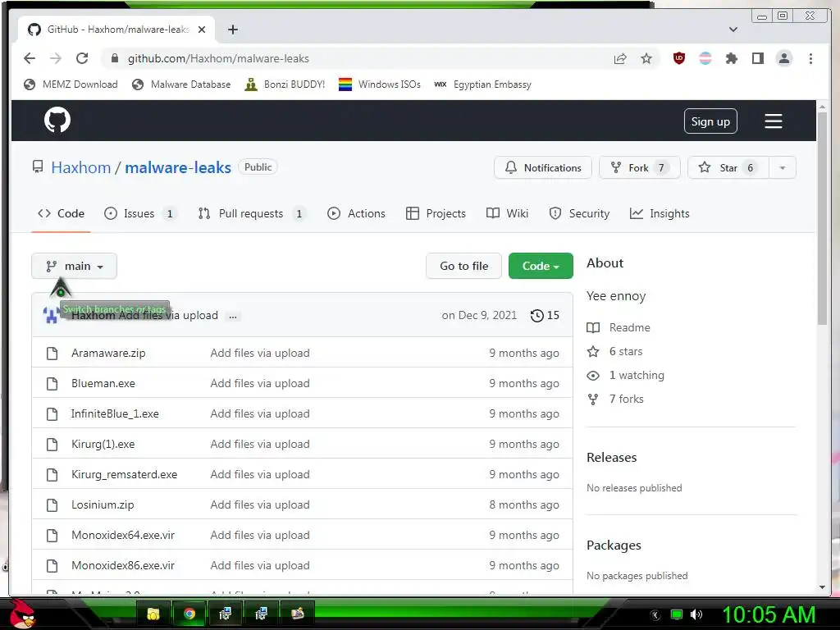
Task: Expand the tab search chevron in Chrome
Action: (733, 30)
